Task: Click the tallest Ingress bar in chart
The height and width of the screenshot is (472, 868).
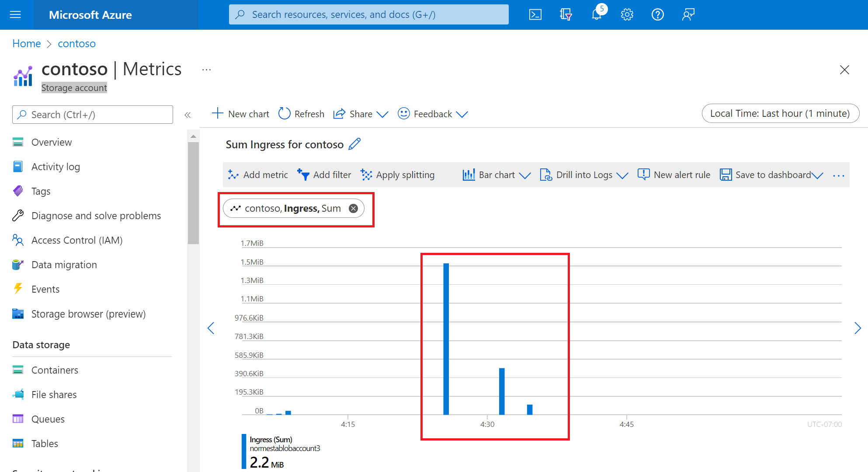Action: (x=446, y=339)
